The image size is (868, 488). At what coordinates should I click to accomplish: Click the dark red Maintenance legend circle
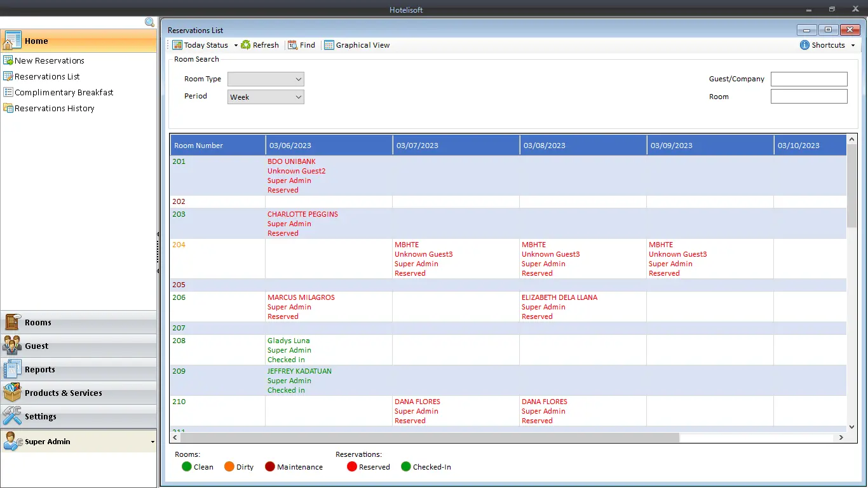(x=270, y=466)
